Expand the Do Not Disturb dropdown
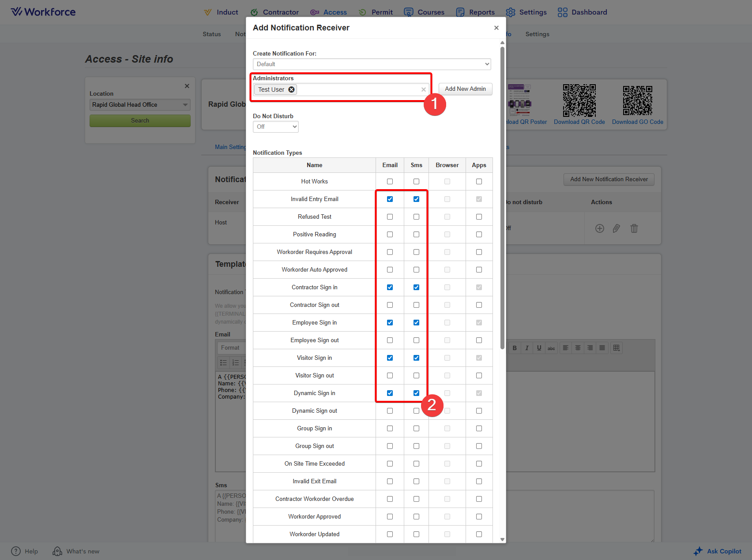 click(x=276, y=127)
